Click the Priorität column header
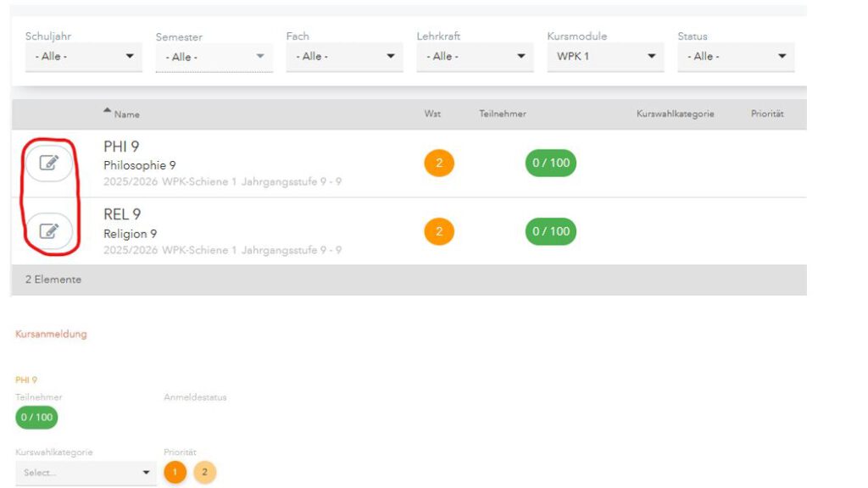Image resolution: width=868 pixels, height=488 pixels. coord(766,114)
